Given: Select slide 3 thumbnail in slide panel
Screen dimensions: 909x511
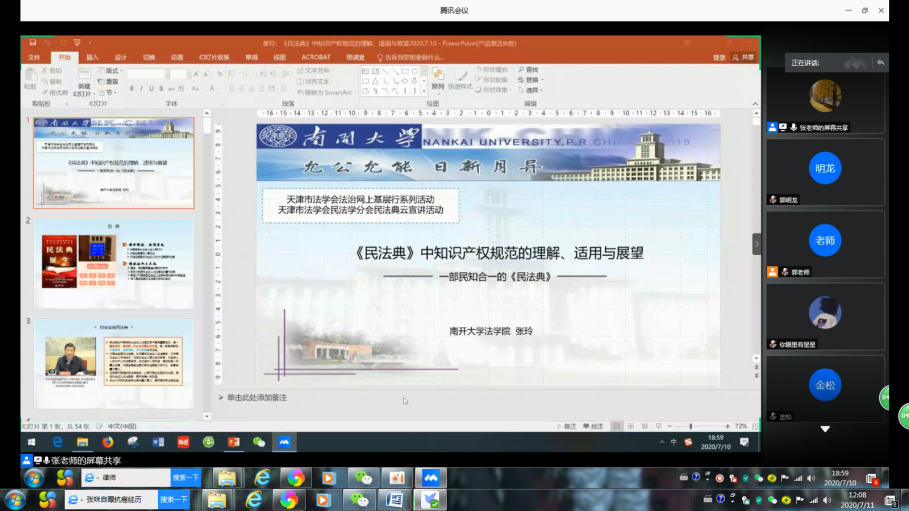Looking at the screenshot, I should 114,364.
